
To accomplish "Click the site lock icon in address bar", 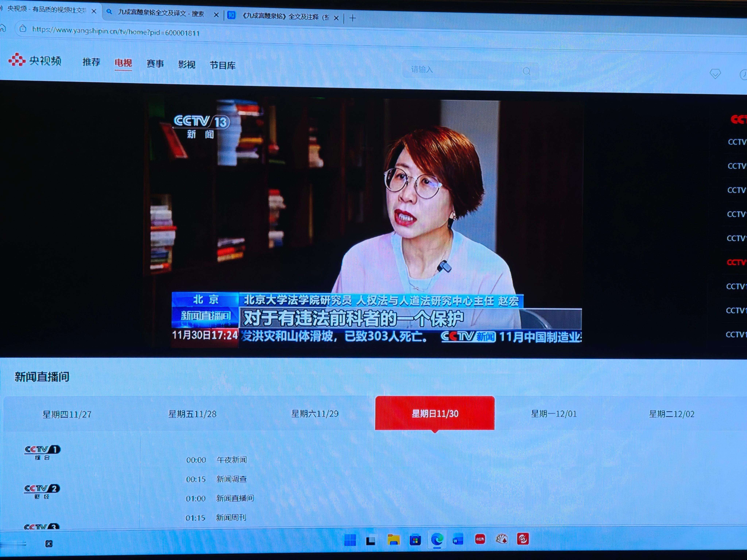I will tap(23, 29).
